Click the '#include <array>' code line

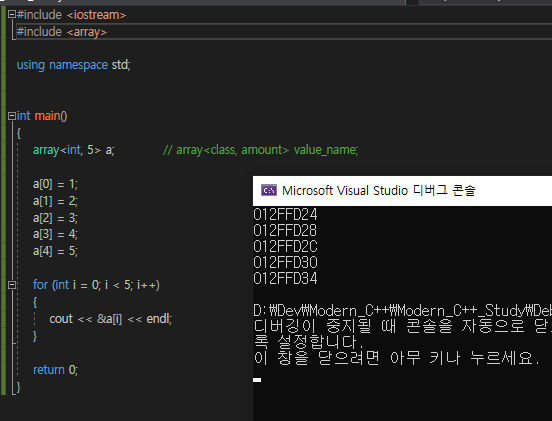click(62, 32)
